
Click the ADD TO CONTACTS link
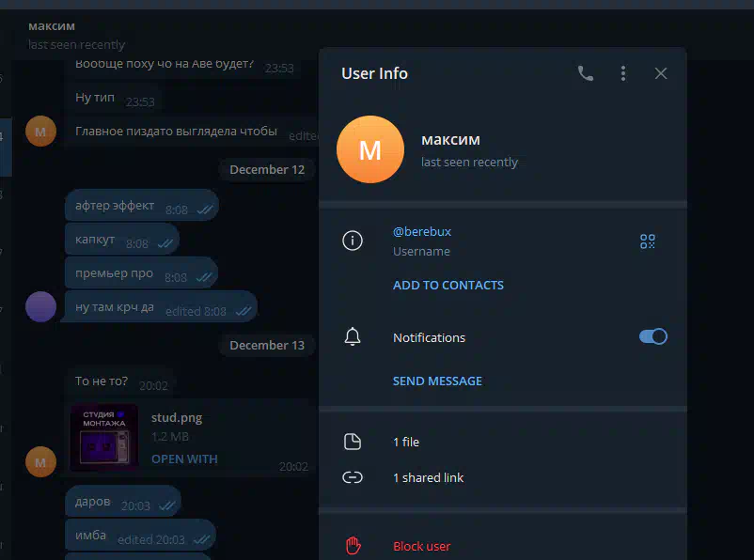coord(448,285)
